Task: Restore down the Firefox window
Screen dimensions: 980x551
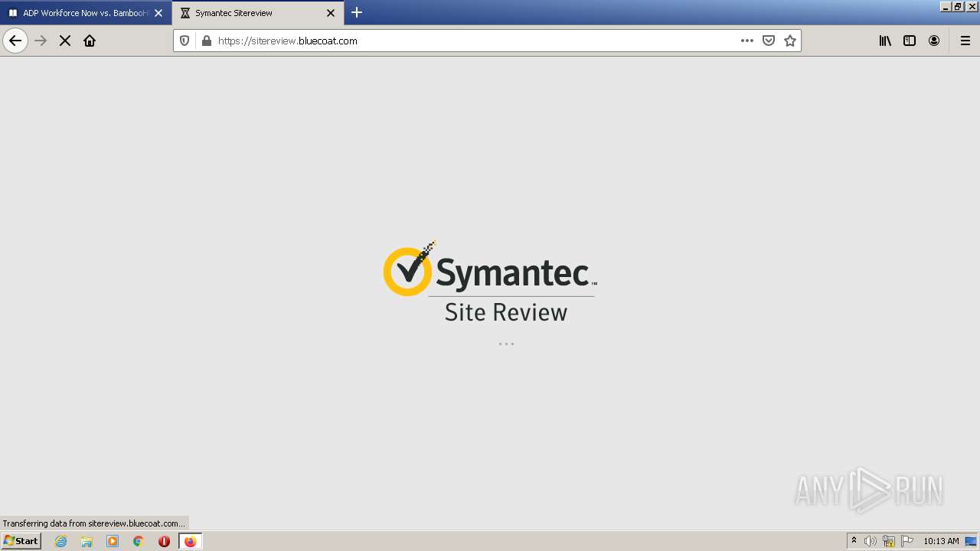Action: coord(958,6)
